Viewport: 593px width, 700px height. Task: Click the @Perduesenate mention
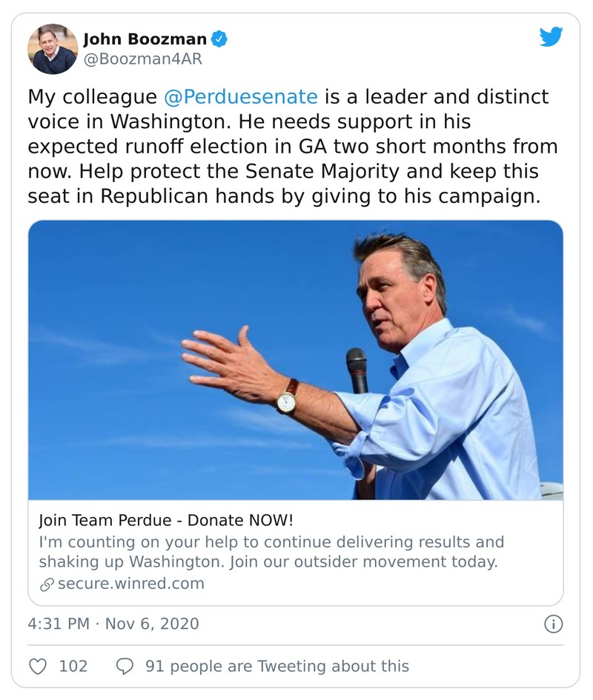[239, 97]
